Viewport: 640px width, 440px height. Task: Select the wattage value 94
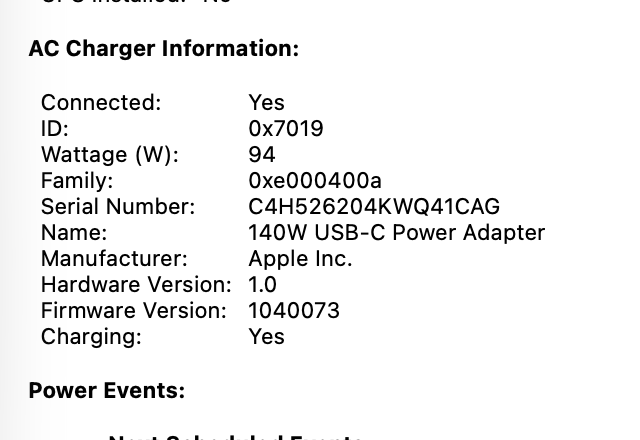tap(261, 155)
